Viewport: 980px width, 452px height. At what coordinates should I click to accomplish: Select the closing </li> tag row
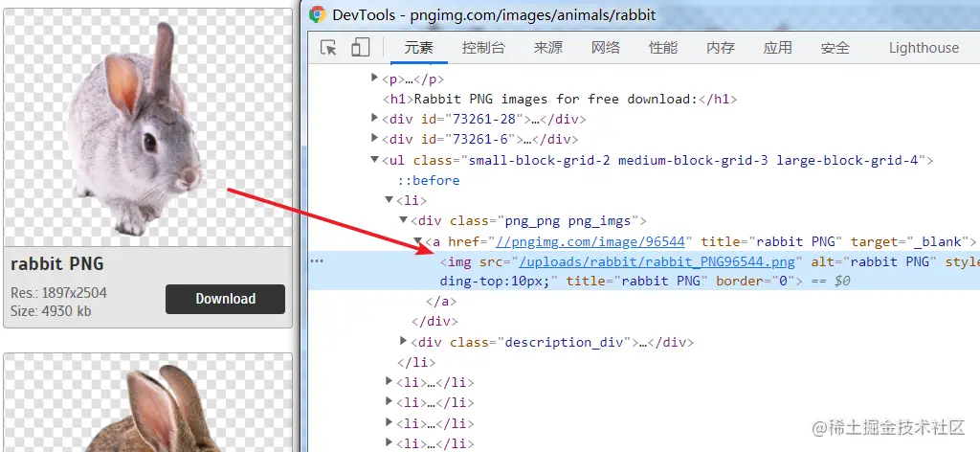tap(417, 362)
